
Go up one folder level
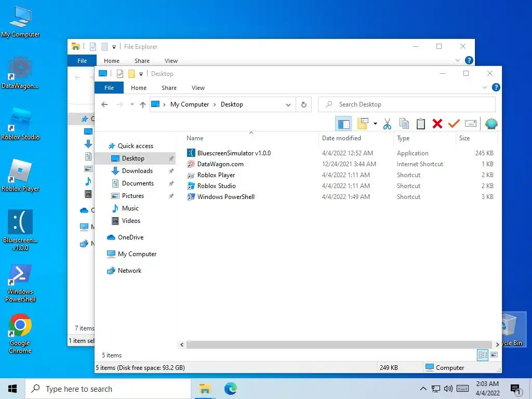pos(143,104)
